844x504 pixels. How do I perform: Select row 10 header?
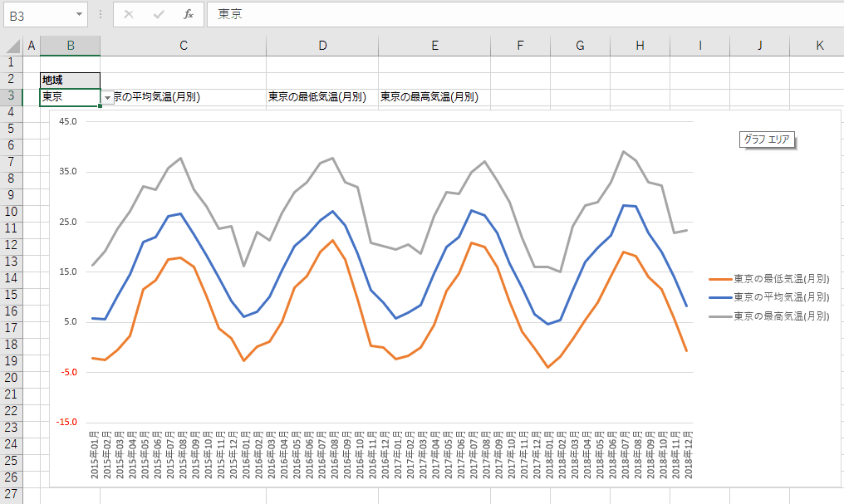point(11,212)
